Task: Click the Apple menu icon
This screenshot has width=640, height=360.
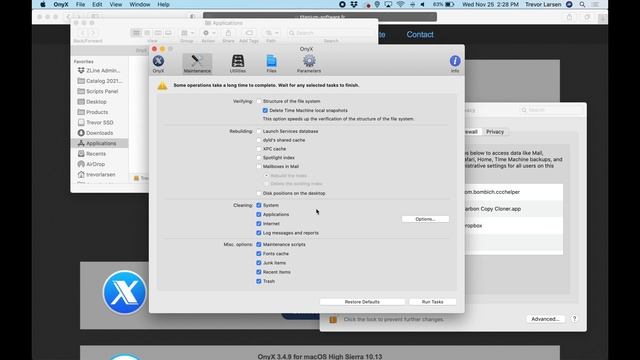Action: (x=42, y=4)
